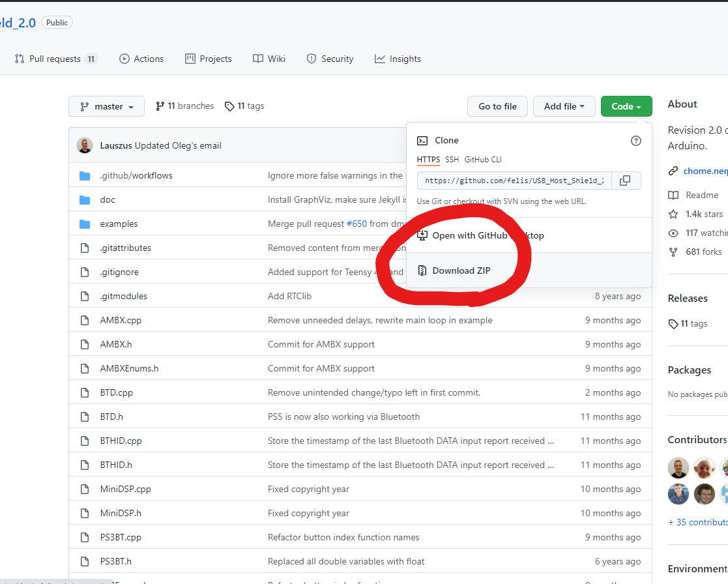Open the AMBX.cpp file

[x=121, y=320]
